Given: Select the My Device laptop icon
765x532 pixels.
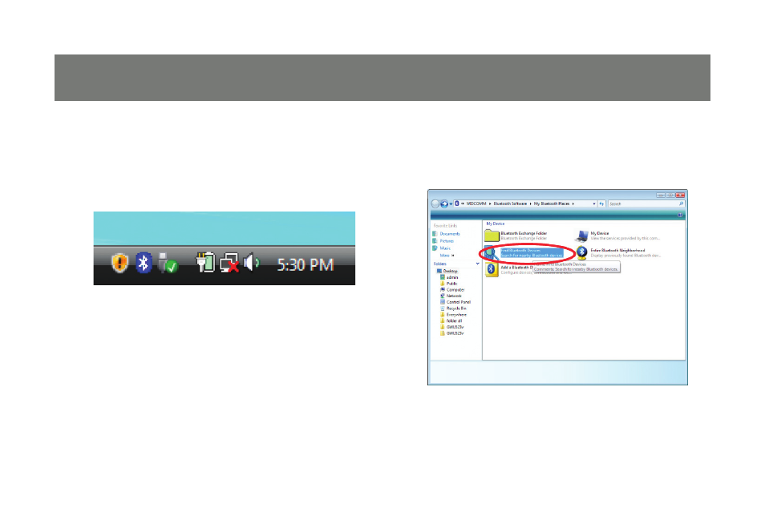Looking at the screenshot, I should (x=581, y=236).
